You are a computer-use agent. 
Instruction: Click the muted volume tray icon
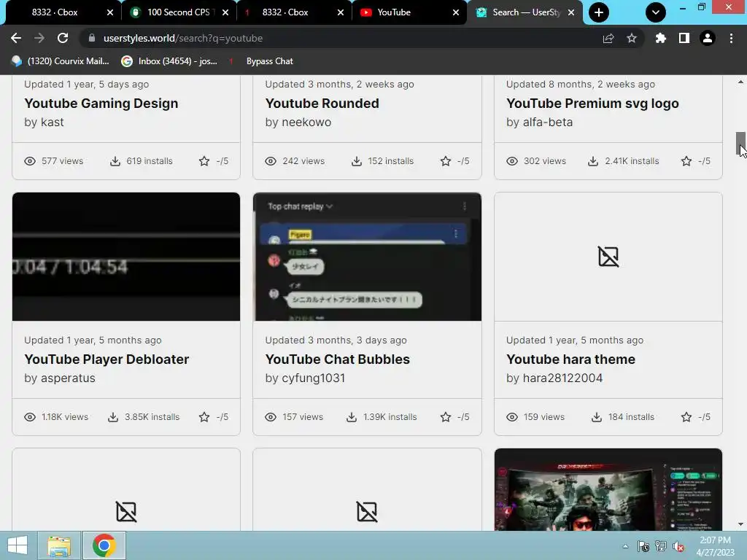pos(678,546)
